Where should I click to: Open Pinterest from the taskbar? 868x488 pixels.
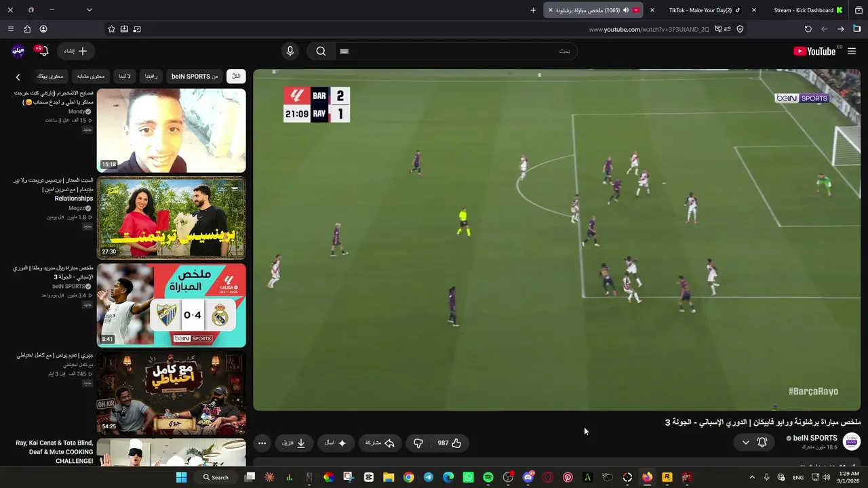pyautogui.click(x=568, y=477)
